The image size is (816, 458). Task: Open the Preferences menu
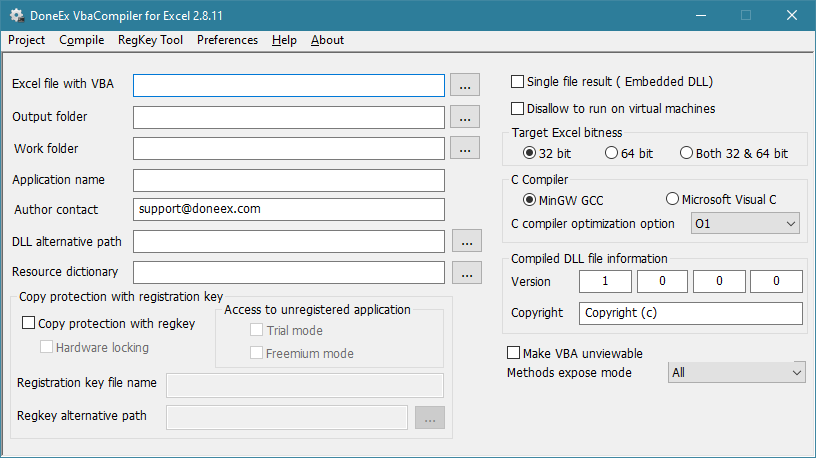coord(227,40)
